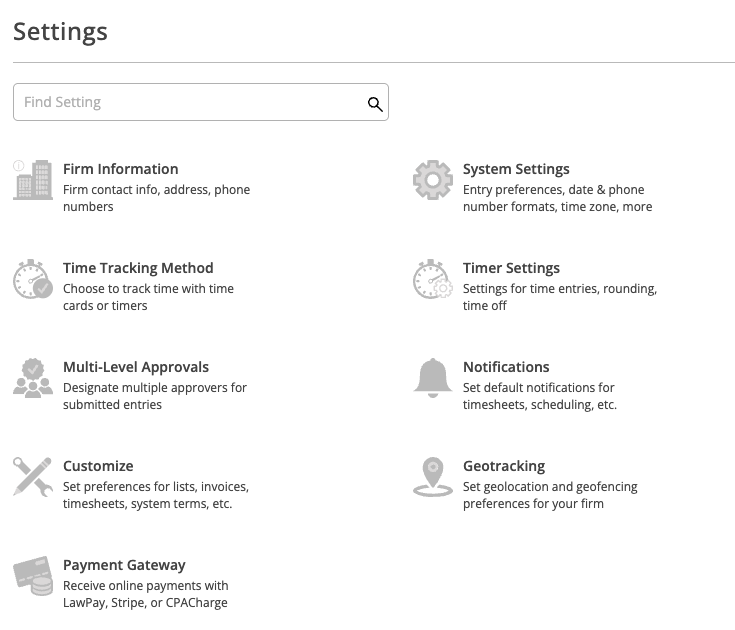Screen dimensions: 735x630
Task: Open Multi-Level Approvals settings
Action: (136, 367)
